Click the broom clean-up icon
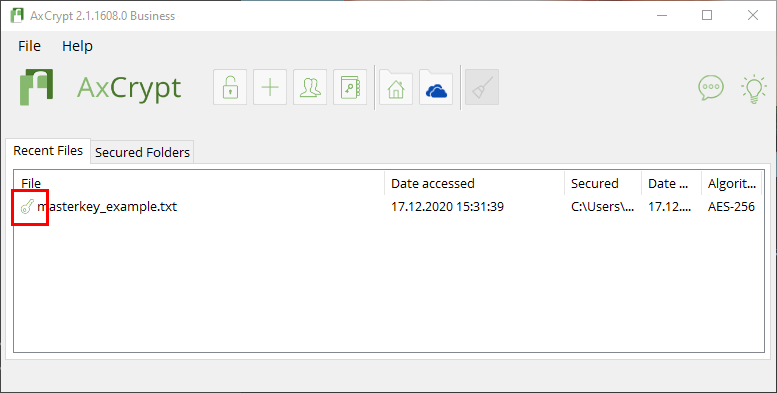Screen dimensions: 777x393 pyautogui.click(x=482, y=87)
